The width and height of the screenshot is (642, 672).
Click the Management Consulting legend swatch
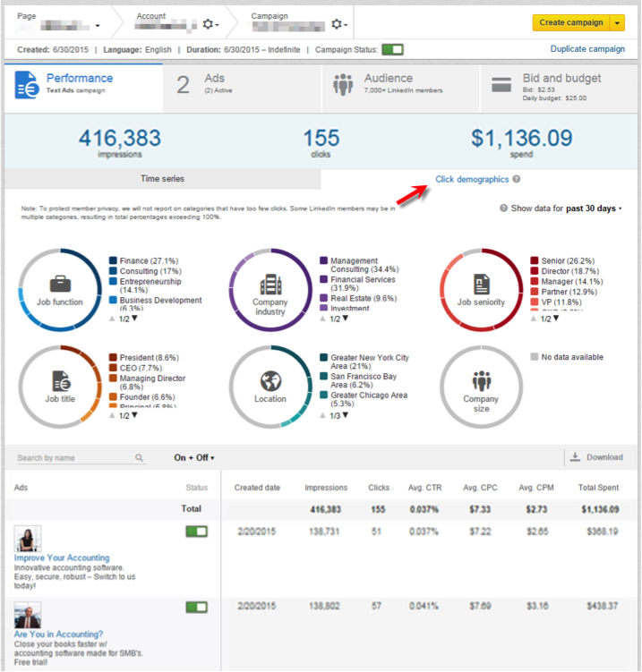tap(324, 260)
